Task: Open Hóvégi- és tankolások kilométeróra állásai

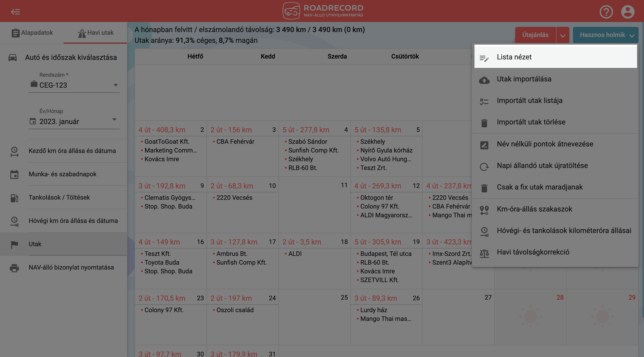Action: [x=555, y=231]
